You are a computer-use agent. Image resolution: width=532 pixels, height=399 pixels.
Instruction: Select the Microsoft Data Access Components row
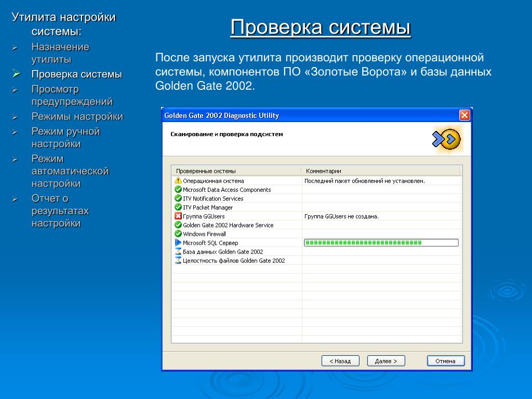click(227, 190)
